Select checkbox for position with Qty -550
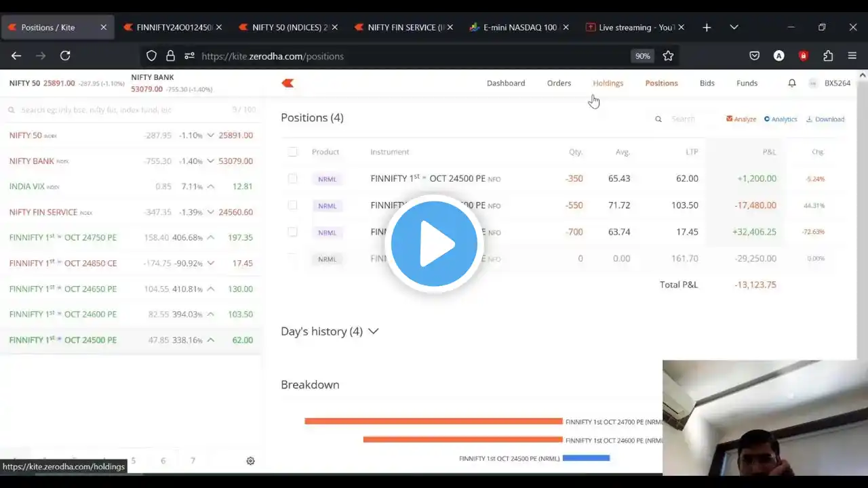868x488 pixels. 292,205
